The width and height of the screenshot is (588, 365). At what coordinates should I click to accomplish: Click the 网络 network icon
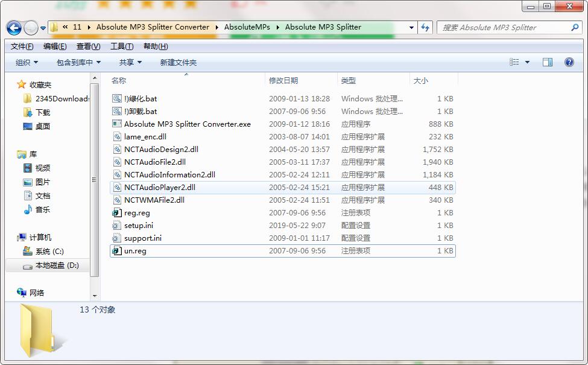pyautogui.click(x=22, y=293)
